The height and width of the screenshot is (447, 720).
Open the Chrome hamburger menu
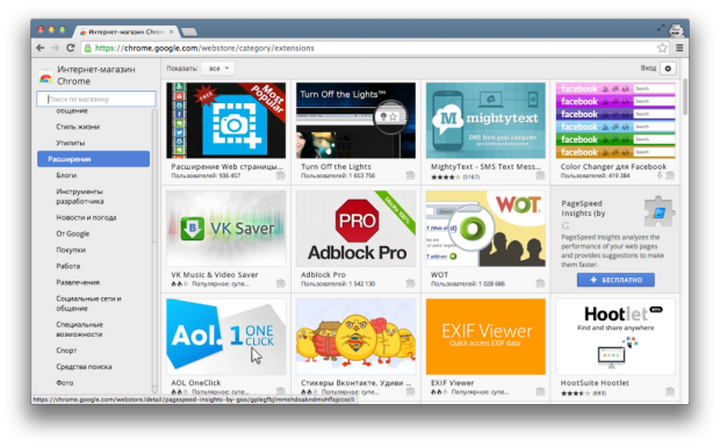(x=680, y=48)
